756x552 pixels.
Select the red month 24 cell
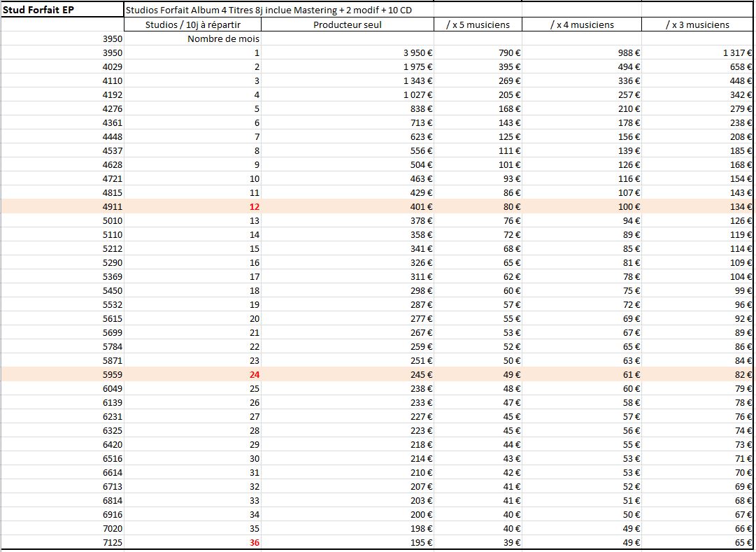pyautogui.click(x=253, y=374)
